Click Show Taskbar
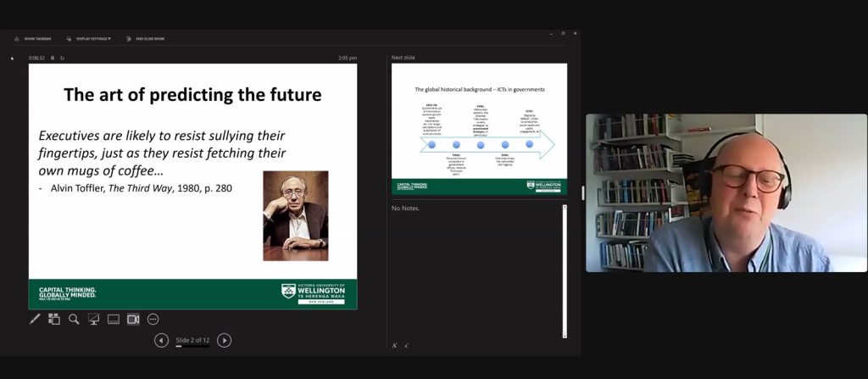 pyautogui.click(x=34, y=38)
